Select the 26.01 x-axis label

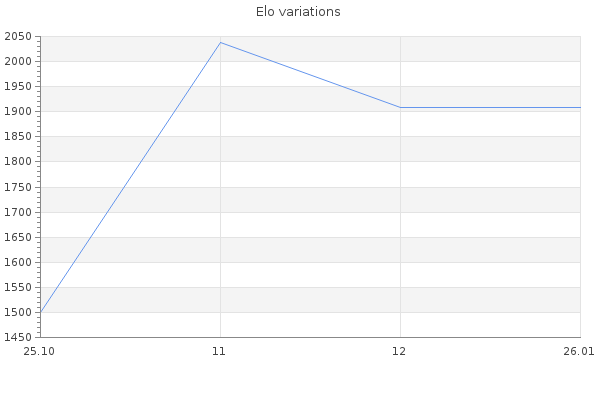tap(580, 350)
